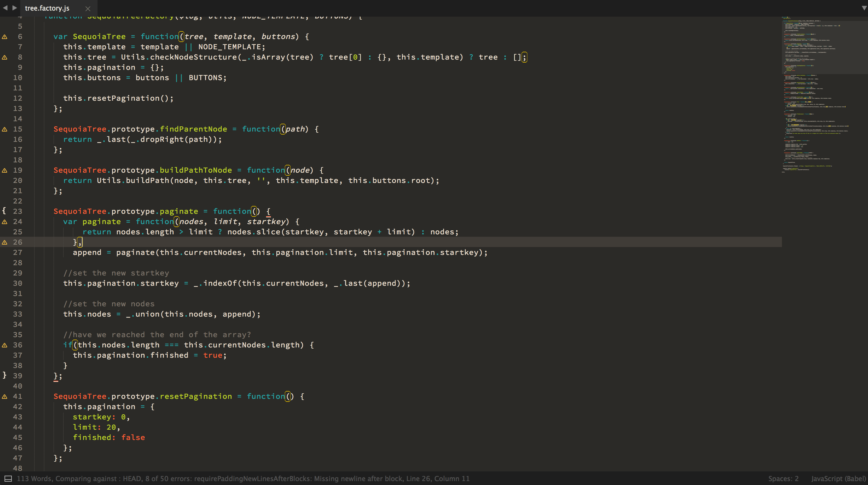868x485 pixels.
Task: Click the lint warning beside line 19
Action: coord(5,170)
